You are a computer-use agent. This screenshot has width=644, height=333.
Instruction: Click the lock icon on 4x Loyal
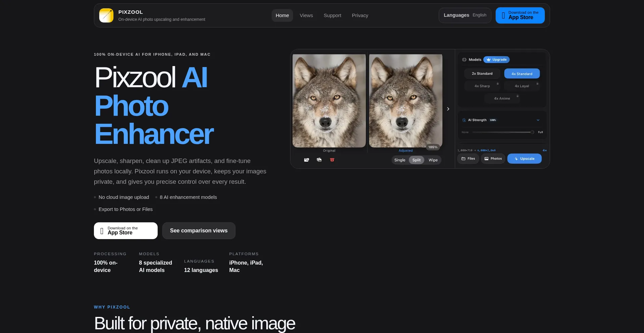point(537,84)
